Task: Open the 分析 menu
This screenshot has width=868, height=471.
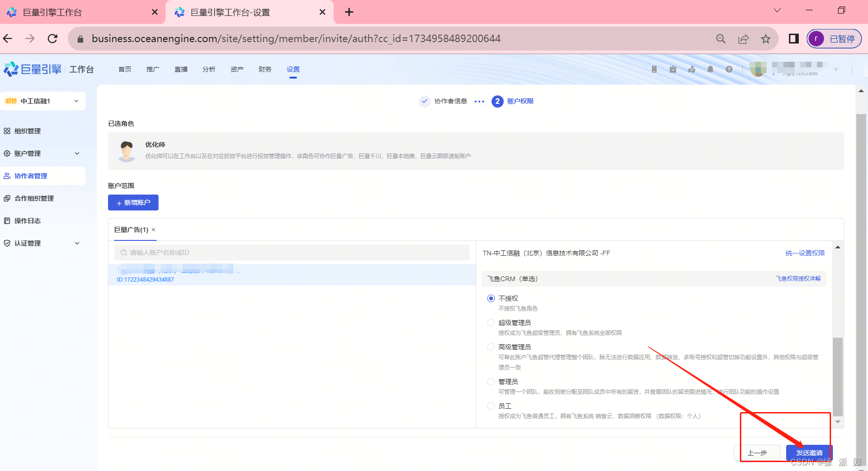Action: (x=209, y=69)
